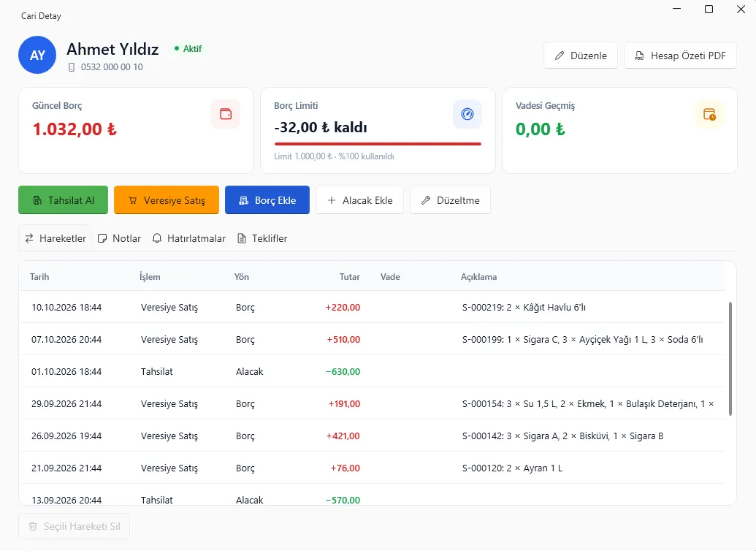The height and width of the screenshot is (551, 756).
Task: Click the 'S-000120: 2 × Ayran 1 L' description
Action: tap(512, 468)
